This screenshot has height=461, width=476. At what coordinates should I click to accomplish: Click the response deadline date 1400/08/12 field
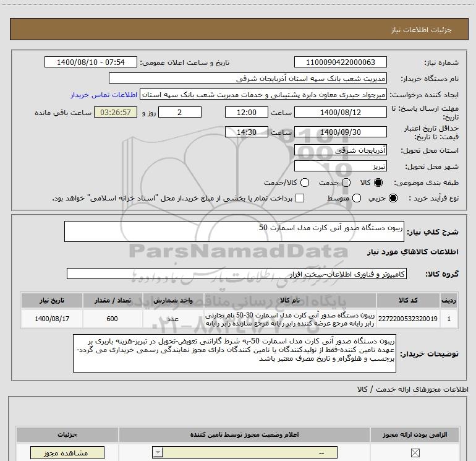coord(340,112)
